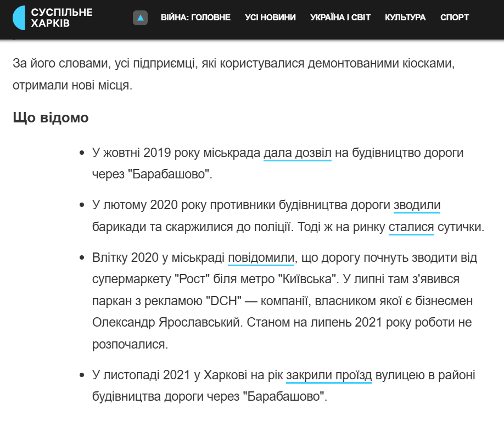
Task: Open the КУЛЬТУРА section
Action: 405,18
